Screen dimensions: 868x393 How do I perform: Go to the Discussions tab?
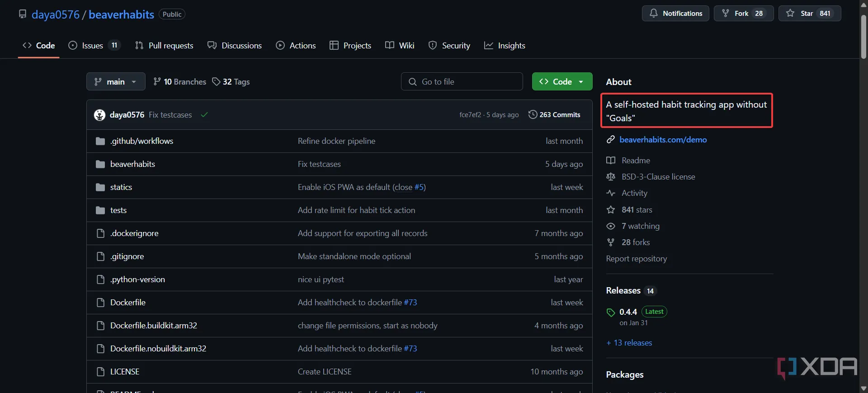point(235,46)
